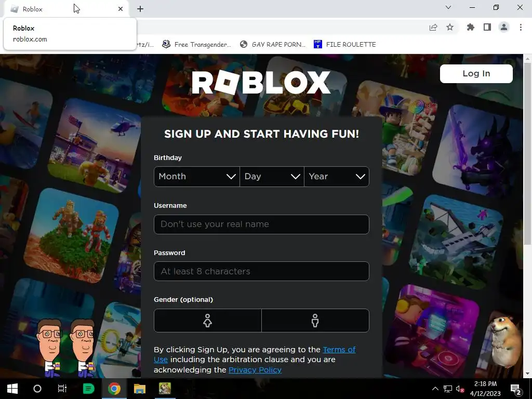Click the Log In button

[x=476, y=74]
